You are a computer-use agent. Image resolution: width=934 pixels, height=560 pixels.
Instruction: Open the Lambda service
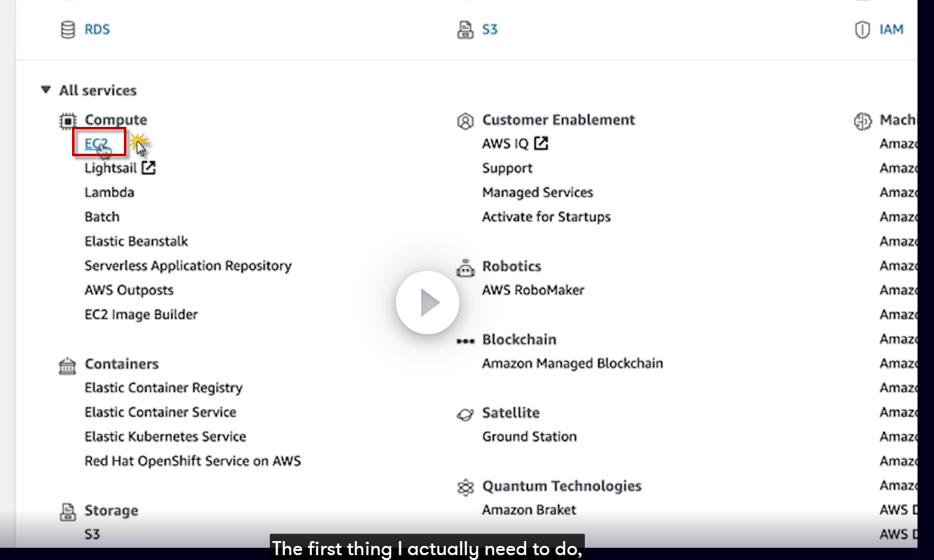[x=109, y=193]
